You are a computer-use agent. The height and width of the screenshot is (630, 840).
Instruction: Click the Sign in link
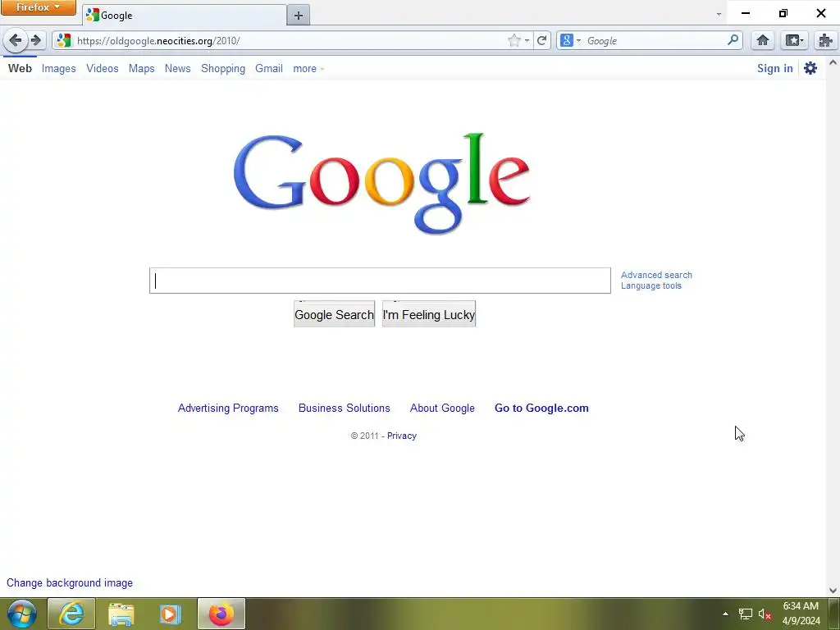[774, 68]
